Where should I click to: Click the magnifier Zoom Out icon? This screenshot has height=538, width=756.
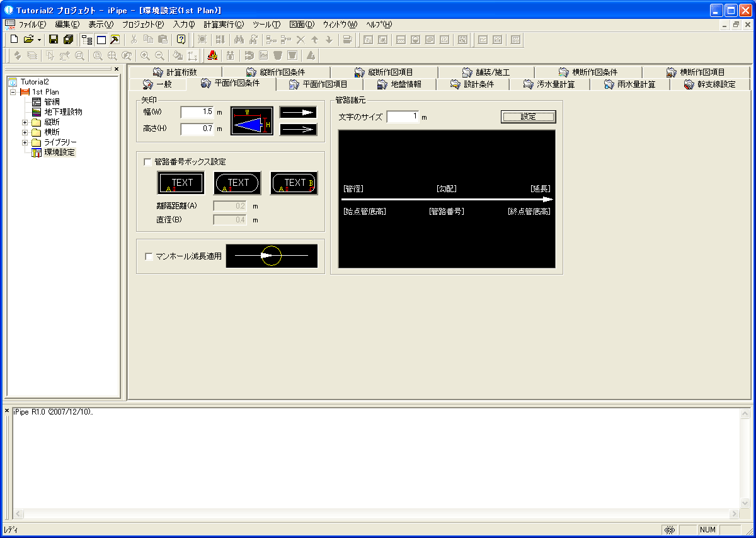click(x=159, y=55)
